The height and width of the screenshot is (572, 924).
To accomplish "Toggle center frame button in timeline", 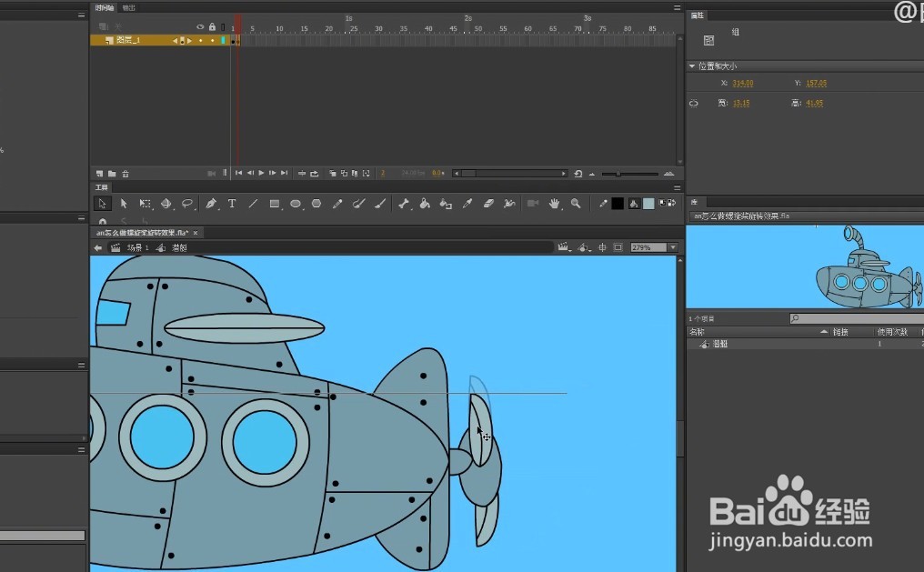I will point(302,173).
